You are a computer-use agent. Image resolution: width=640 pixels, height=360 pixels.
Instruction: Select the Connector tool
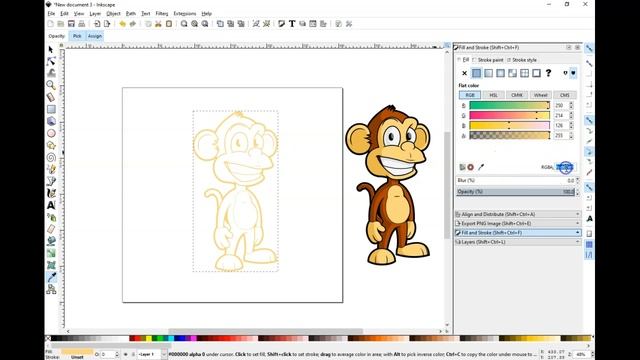point(51,289)
